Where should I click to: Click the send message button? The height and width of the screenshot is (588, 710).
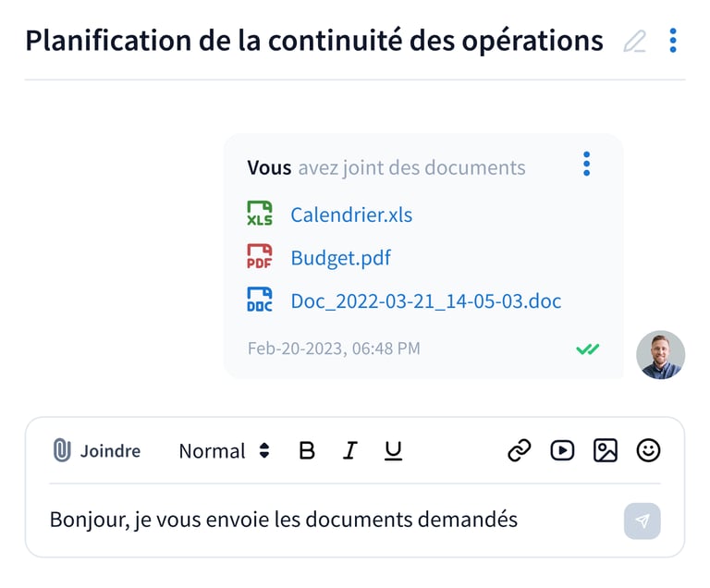642,521
